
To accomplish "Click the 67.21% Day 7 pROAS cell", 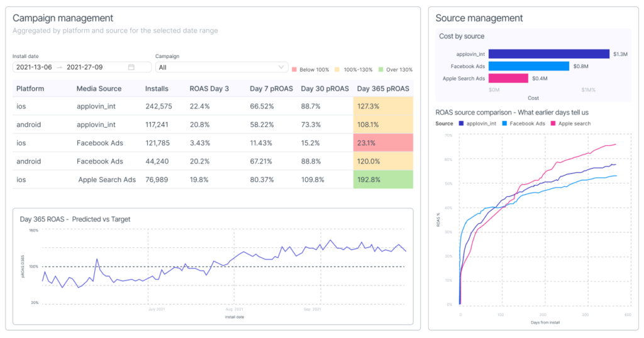I will (261, 161).
